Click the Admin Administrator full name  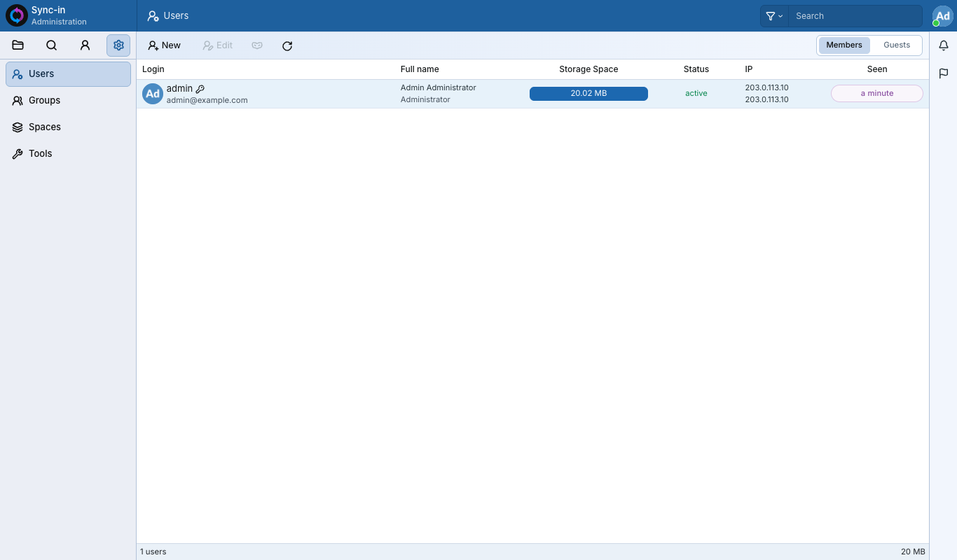click(x=439, y=87)
